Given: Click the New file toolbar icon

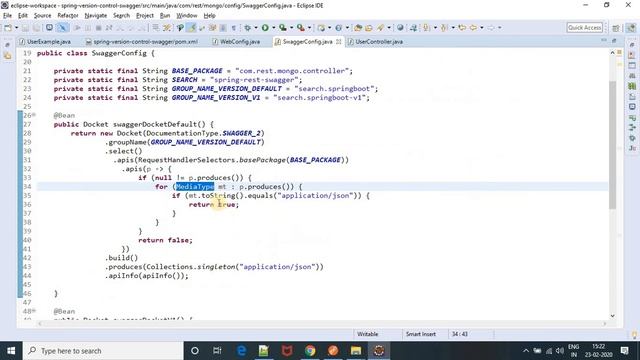Looking at the screenshot, I should tap(8, 28).
